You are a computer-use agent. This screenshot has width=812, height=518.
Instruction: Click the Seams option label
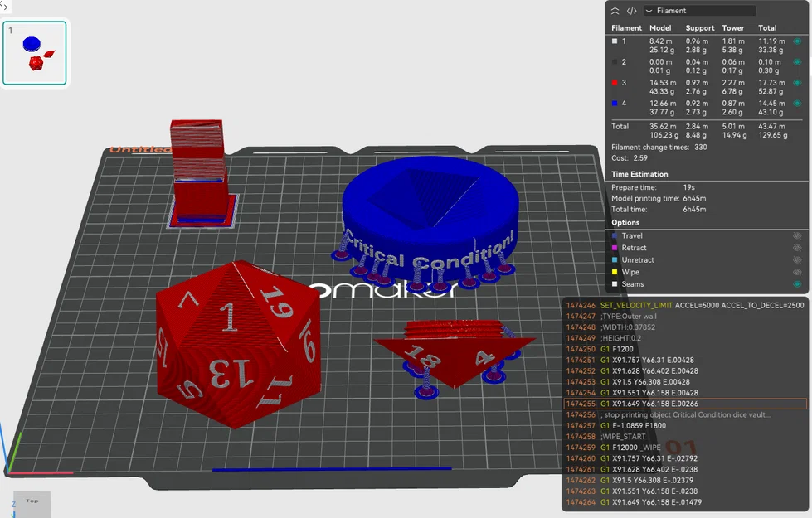click(632, 284)
